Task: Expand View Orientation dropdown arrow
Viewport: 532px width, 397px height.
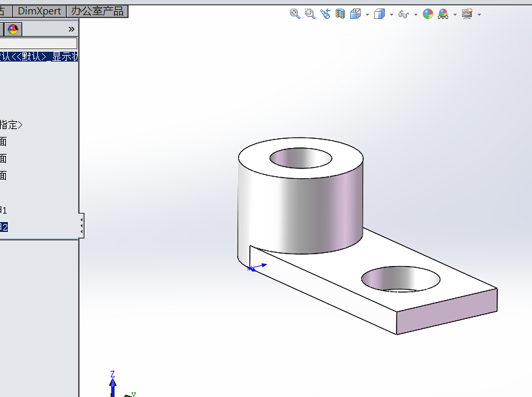Action: [x=368, y=14]
